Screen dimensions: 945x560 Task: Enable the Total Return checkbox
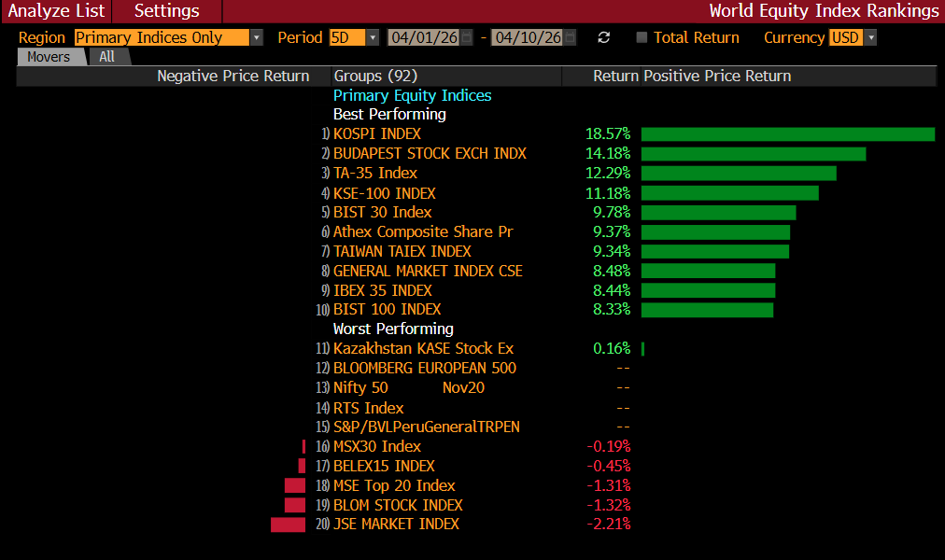pos(642,37)
